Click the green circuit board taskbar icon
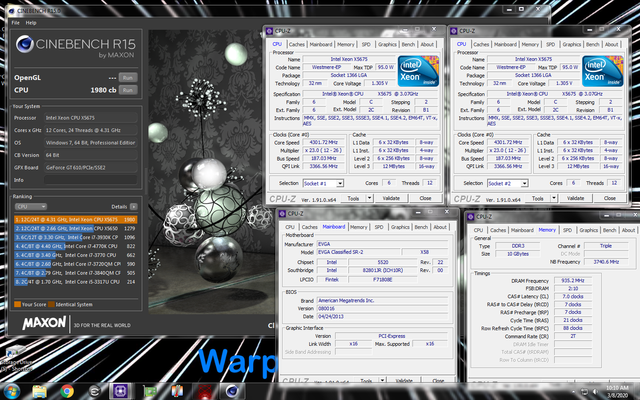Viewport: 640px width, 400px height. pos(150,391)
